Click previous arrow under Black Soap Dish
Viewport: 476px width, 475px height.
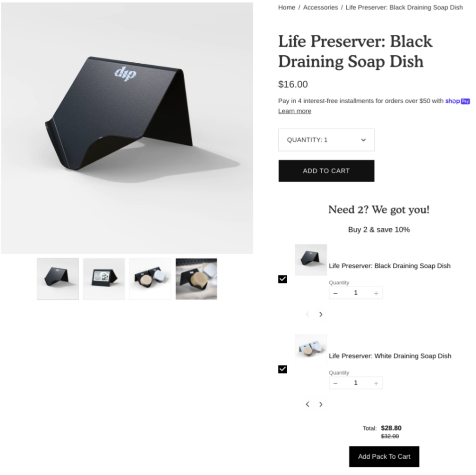(308, 315)
